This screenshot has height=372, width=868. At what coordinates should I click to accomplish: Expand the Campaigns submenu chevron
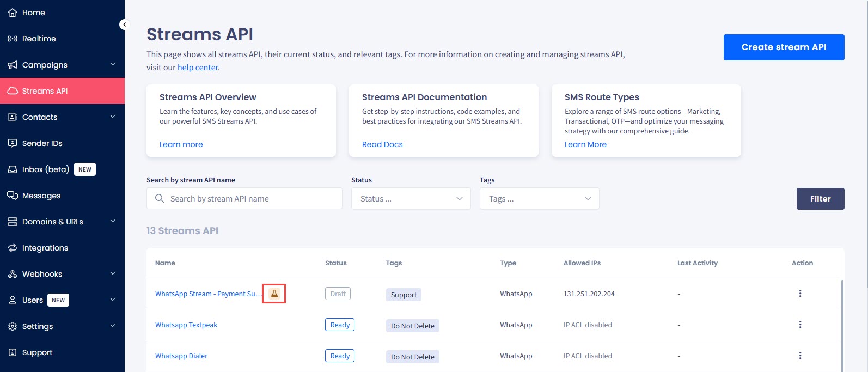click(x=113, y=64)
